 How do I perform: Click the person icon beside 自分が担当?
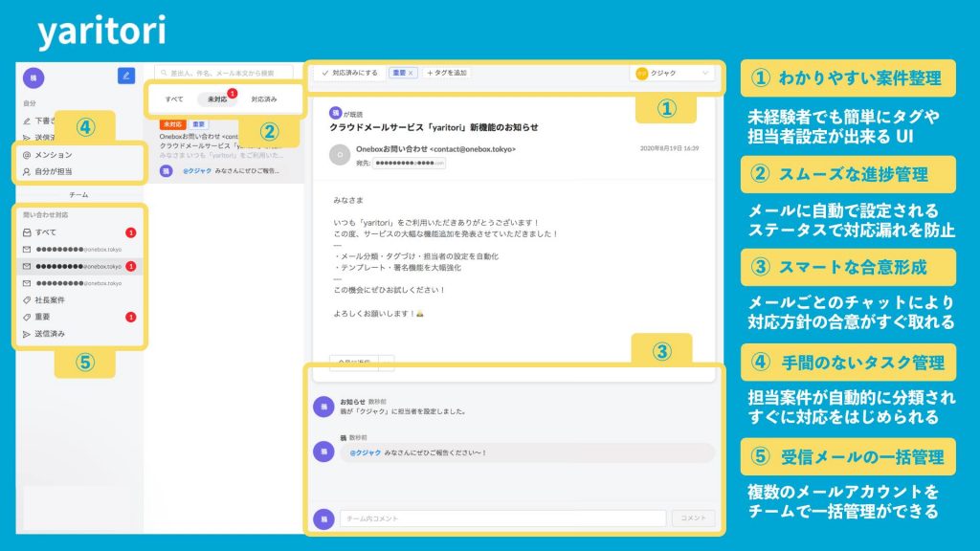[x=26, y=171]
